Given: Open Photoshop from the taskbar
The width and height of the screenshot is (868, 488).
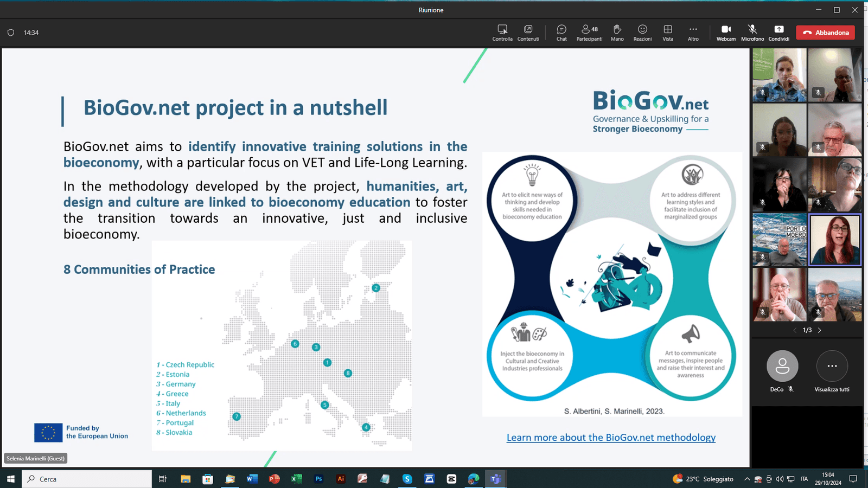Looking at the screenshot, I should pos(318,479).
